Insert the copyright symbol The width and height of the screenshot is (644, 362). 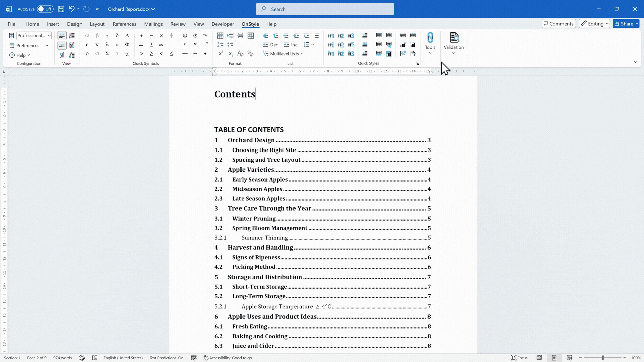pos(185,36)
